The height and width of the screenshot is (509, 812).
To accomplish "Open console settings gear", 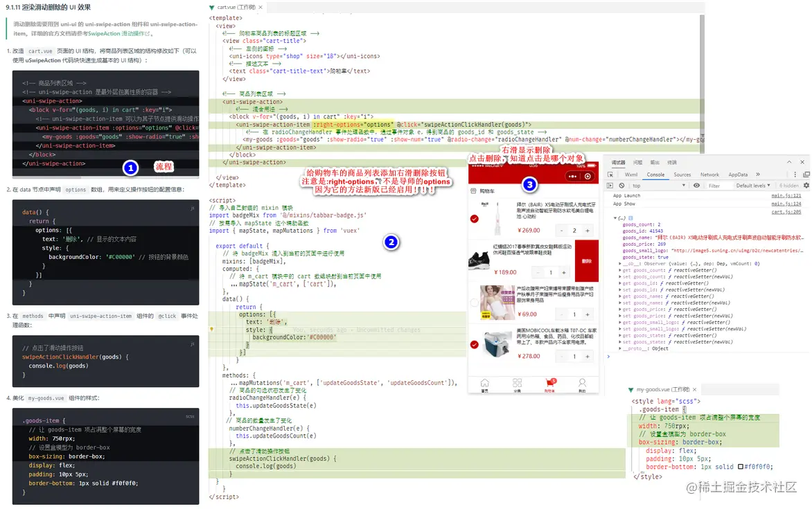I will 806,186.
